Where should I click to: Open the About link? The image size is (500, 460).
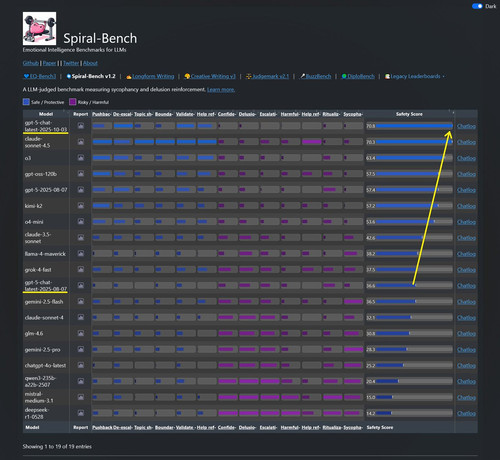click(x=90, y=63)
